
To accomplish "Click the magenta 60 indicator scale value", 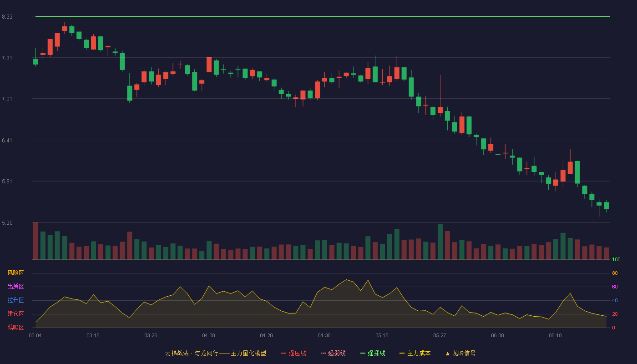I will [615, 287].
